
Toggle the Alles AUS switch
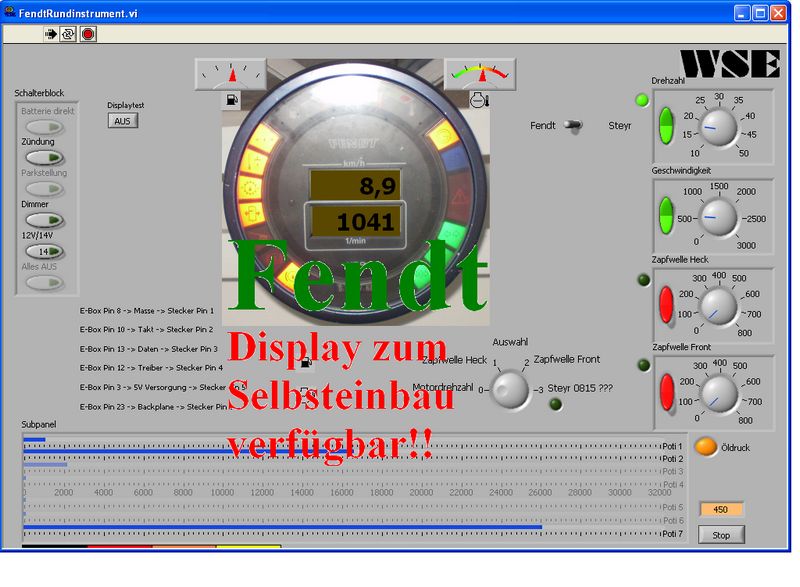pyautogui.click(x=44, y=283)
